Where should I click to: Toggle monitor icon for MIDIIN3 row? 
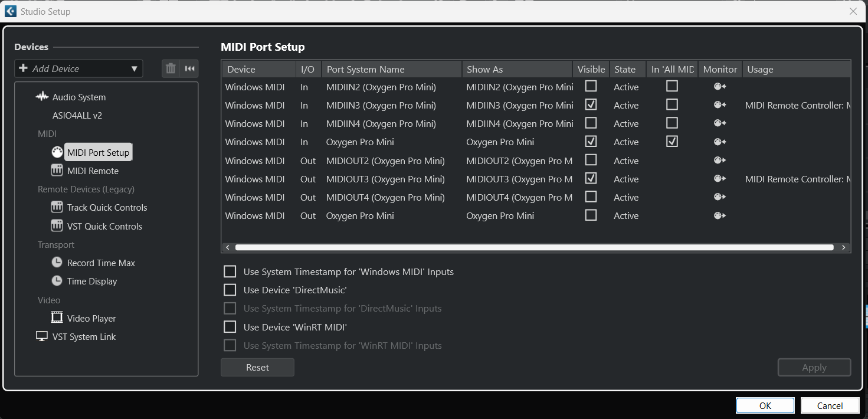click(720, 105)
